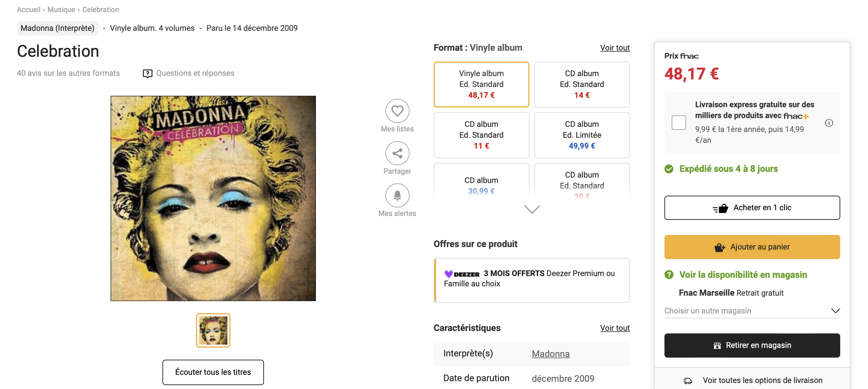The height and width of the screenshot is (389, 868).
Task: Open the Choisir un autre magasin dropdown
Action: (x=752, y=311)
